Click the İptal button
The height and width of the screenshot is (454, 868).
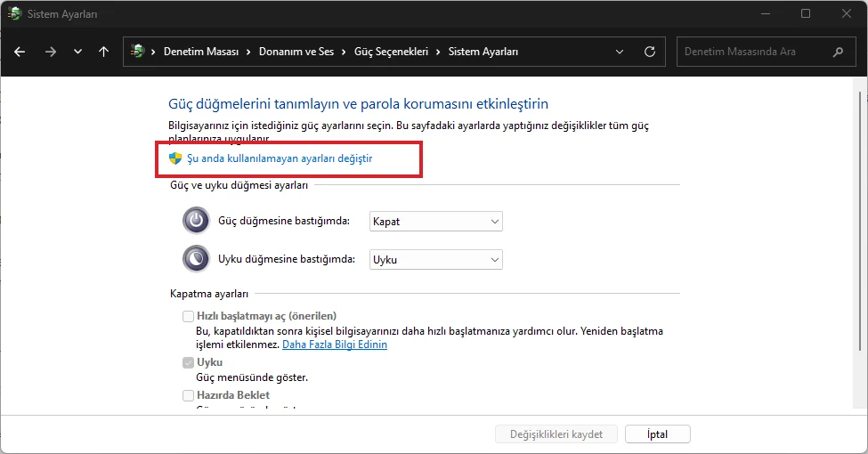658,434
